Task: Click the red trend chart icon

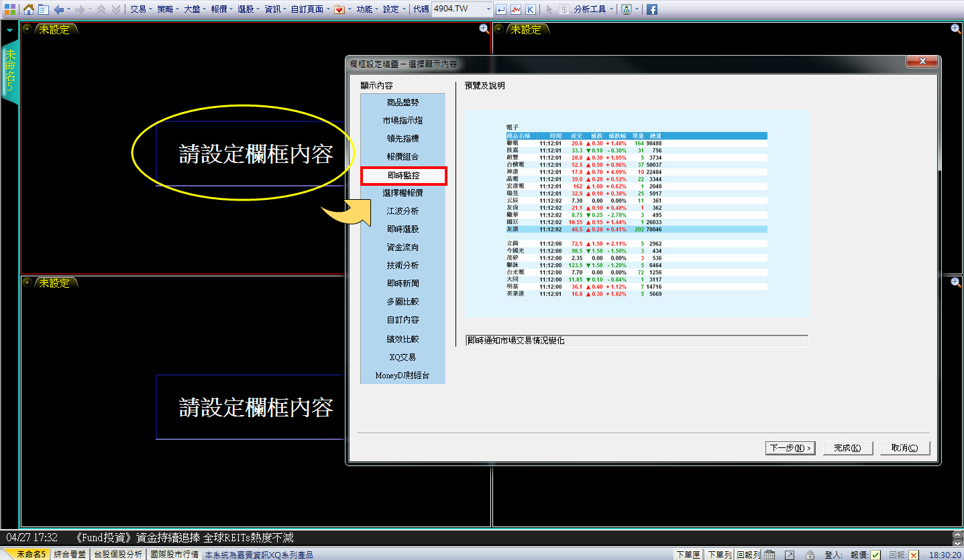Action: [516, 9]
